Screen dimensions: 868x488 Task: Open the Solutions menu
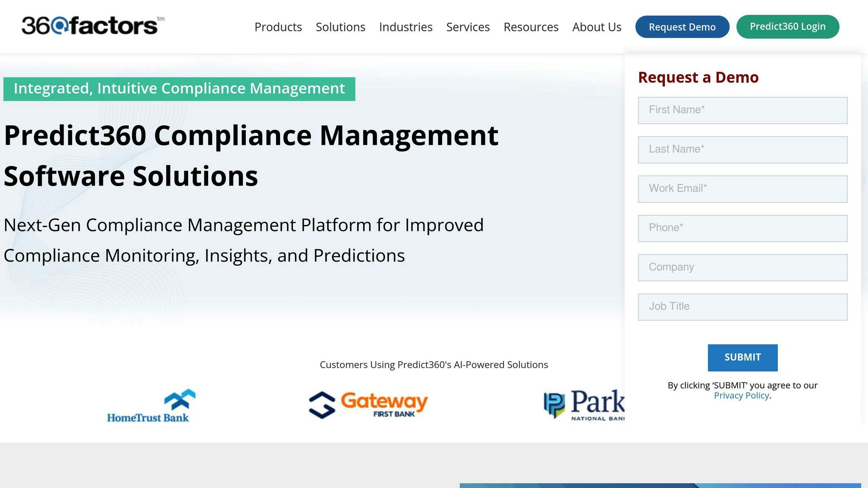click(x=340, y=27)
